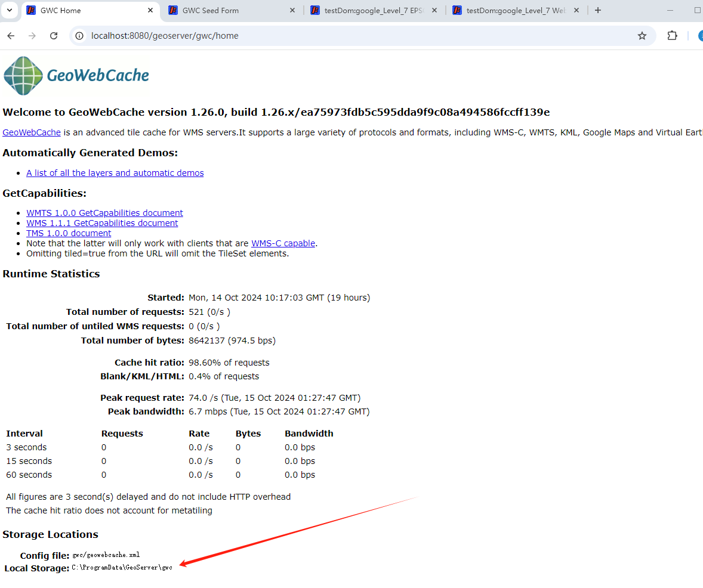Go back to the previous page
This screenshot has width=703, height=588.
[x=11, y=36]
